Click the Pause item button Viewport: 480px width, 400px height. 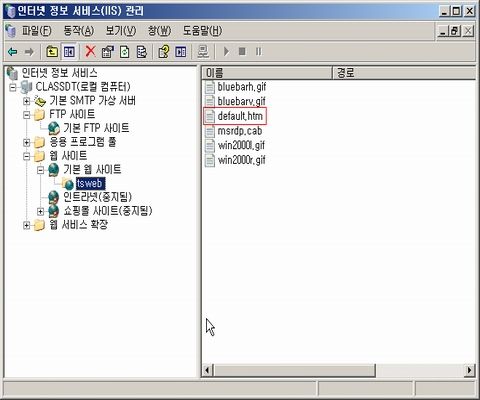pos(259,52)
